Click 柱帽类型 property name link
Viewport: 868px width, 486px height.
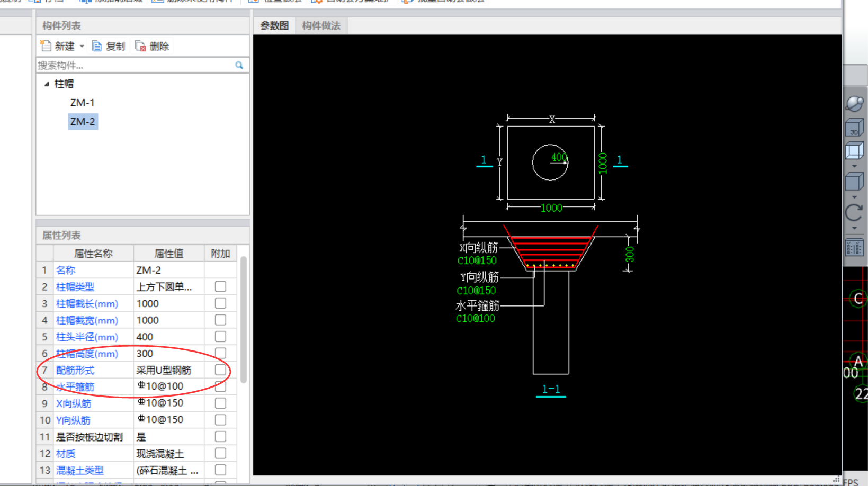point(75,287)
